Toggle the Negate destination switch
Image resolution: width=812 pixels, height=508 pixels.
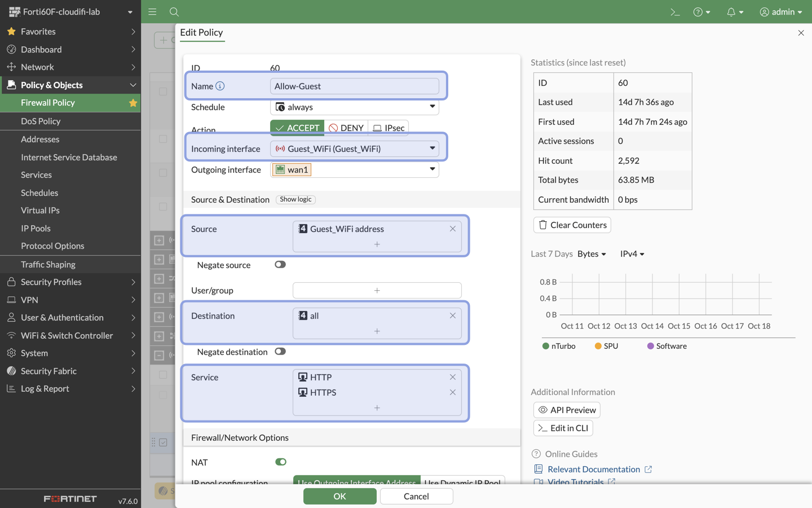(x=280, y=351)
